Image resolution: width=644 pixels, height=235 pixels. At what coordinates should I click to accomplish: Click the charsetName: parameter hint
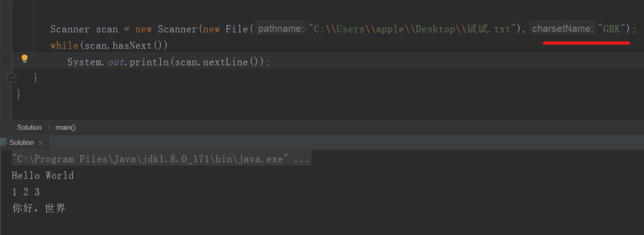(x=562, y=29)
